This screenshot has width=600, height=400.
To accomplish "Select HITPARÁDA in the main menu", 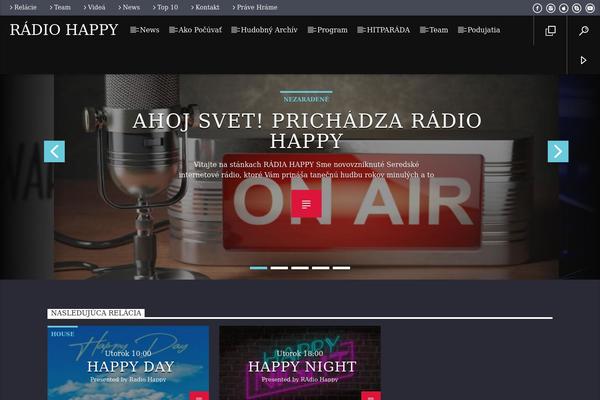I will click(383, 30).
